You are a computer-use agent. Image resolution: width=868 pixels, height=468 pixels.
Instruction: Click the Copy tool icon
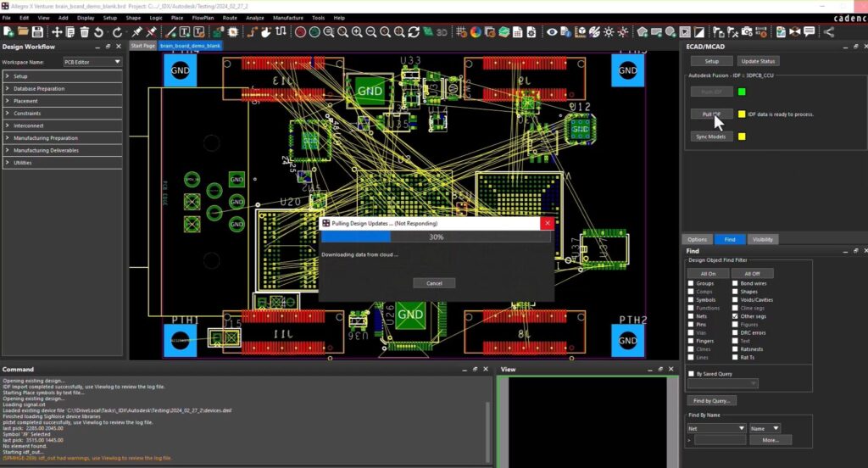(x=70, y=32)
